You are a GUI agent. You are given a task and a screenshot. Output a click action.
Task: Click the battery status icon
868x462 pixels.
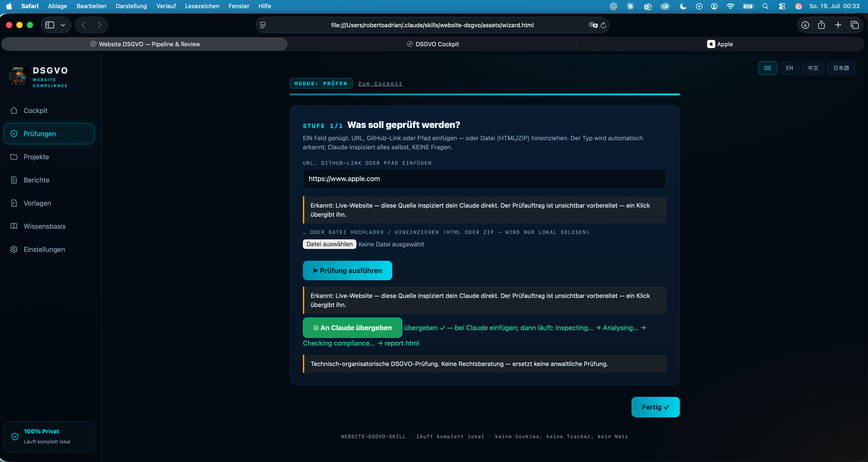click(748, 6)
